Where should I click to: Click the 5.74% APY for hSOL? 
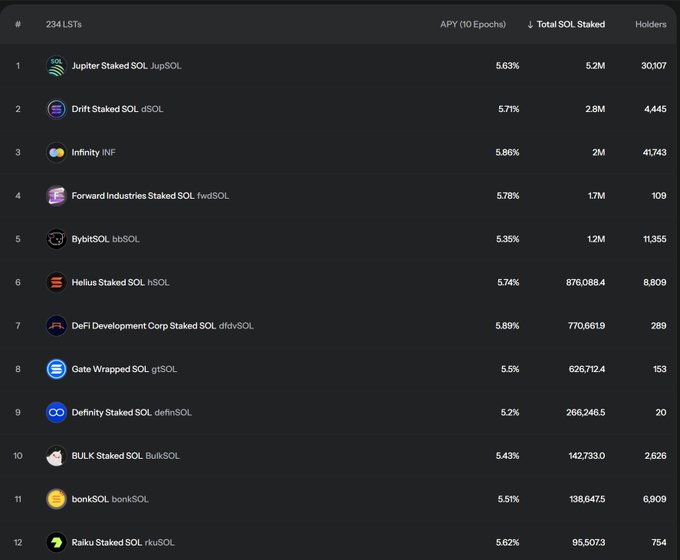(508, 282)
